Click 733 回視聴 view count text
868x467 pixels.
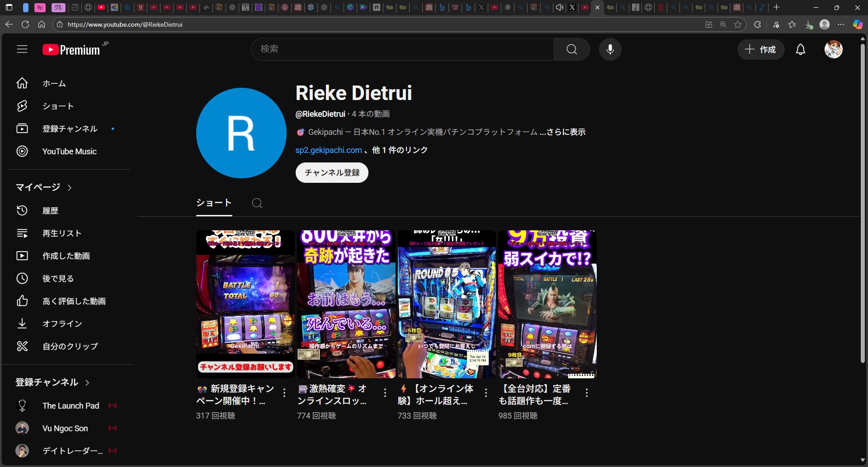[417, 416]
